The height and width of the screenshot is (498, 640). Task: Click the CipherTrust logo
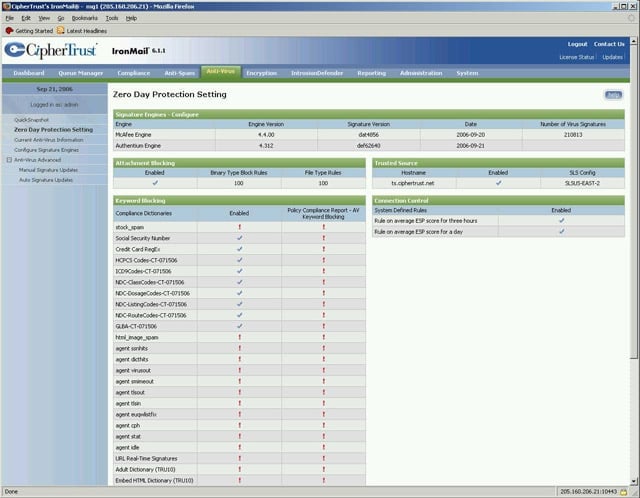51,50
